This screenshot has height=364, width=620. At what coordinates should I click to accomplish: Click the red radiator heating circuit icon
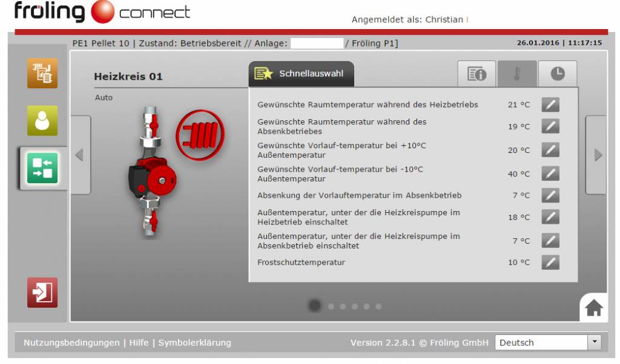(x=200, y=135)
